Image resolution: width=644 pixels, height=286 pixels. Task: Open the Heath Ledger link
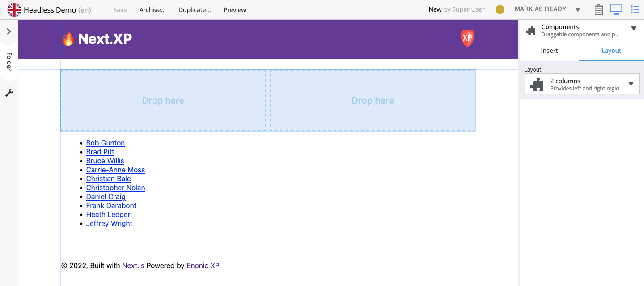(x=108, y=214)
